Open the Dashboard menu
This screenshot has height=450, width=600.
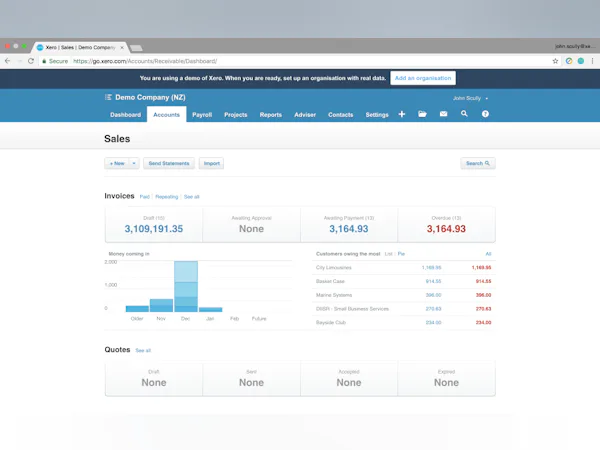point(126,115)
